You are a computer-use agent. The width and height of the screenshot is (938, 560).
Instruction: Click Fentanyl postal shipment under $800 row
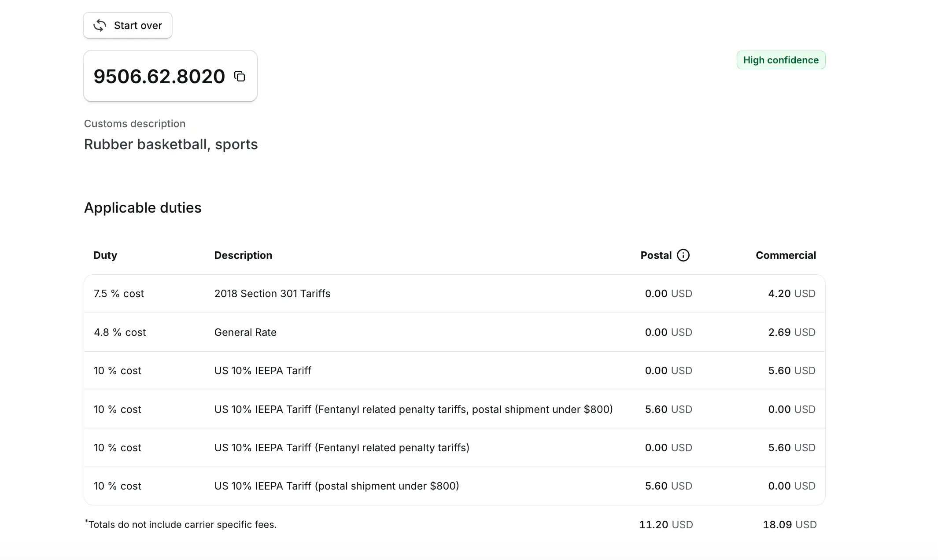tap(413, 409)
